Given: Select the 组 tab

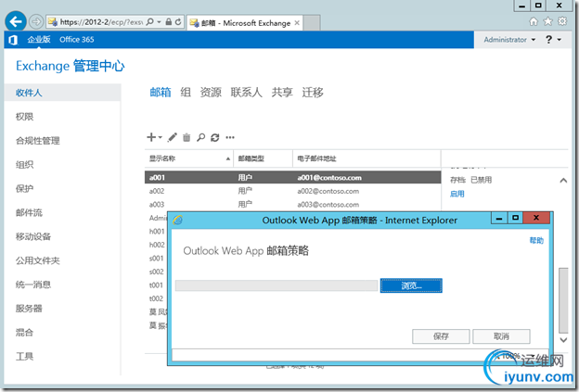Looking at the screenshot, I should (x=186, y=92).
